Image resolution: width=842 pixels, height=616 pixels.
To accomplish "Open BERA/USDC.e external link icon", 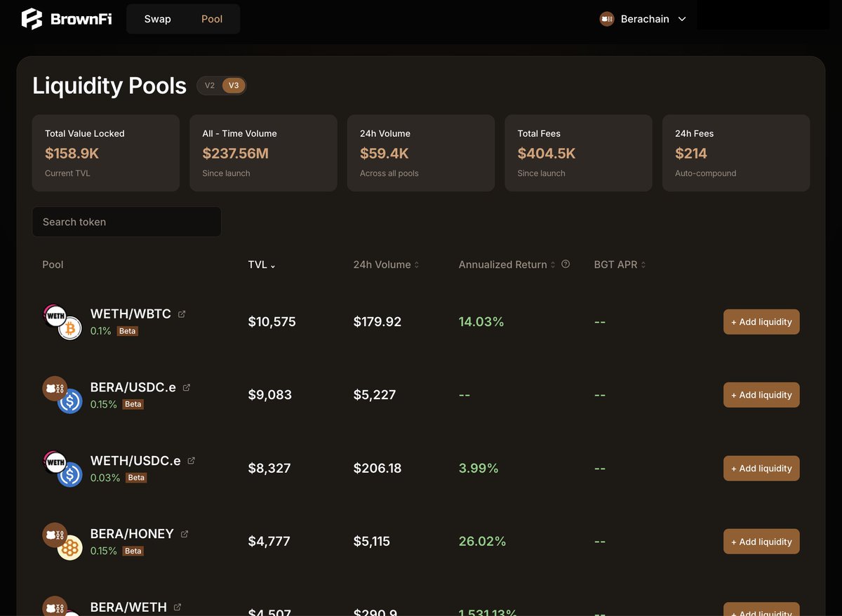I will [x=187, y=387].
